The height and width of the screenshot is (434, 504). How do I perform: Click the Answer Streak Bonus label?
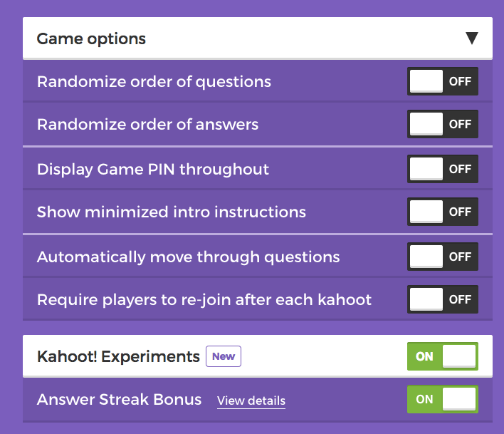(120, 399)
